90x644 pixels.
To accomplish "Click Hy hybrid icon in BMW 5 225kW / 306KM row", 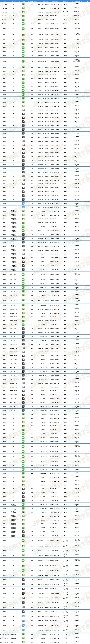I will 23,204.
